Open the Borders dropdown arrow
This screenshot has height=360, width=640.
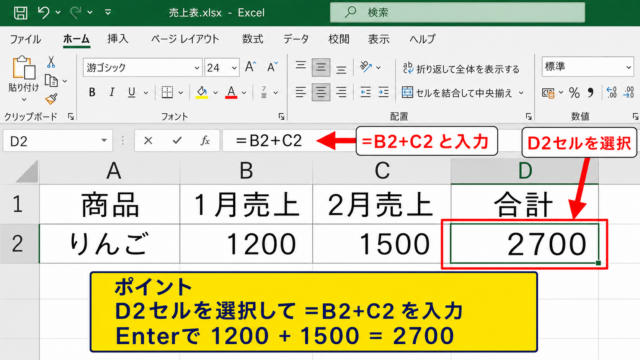(181, 93)
